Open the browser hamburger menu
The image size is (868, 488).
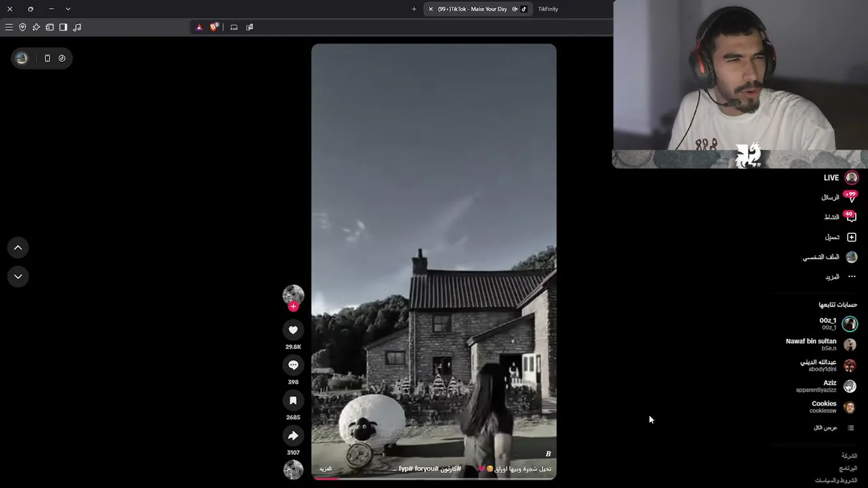(9, 27)
